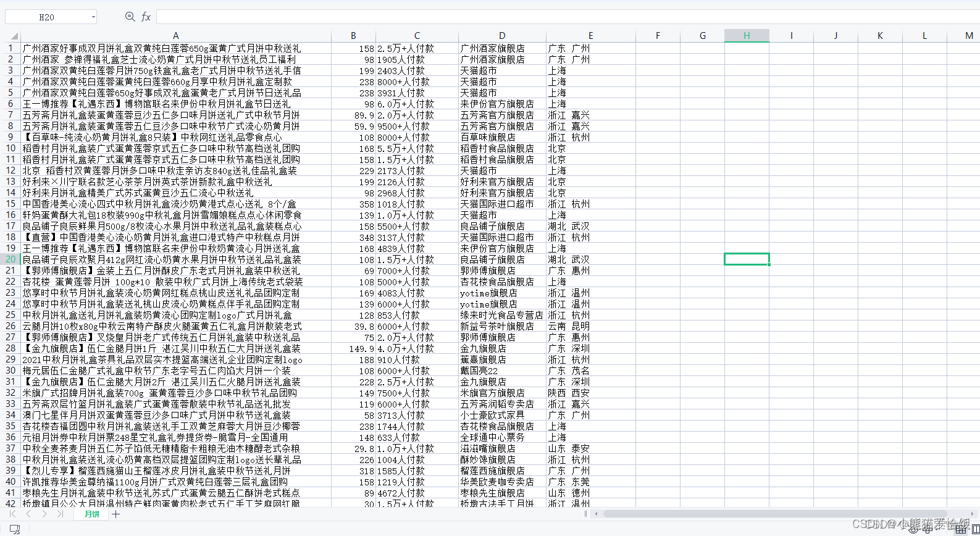
Task: Select column B header
Action: (x=353, y=36)
